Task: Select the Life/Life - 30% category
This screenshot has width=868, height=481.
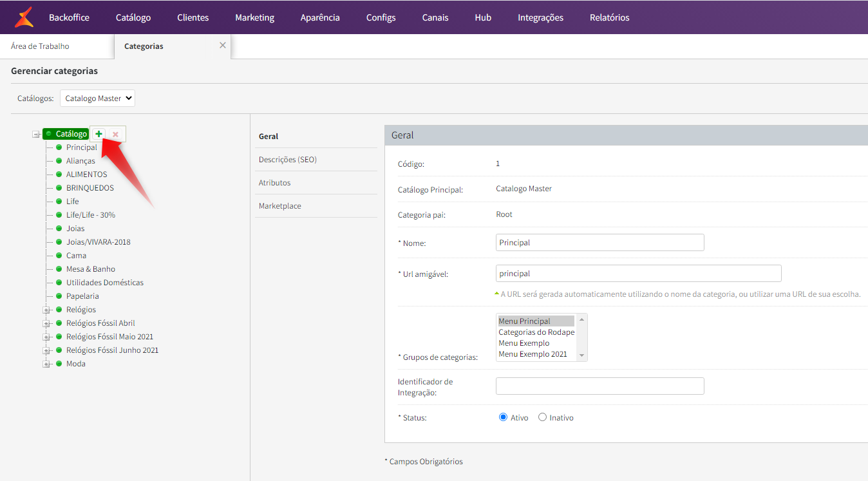Action: pyautogui.click(x=91, y=215)
